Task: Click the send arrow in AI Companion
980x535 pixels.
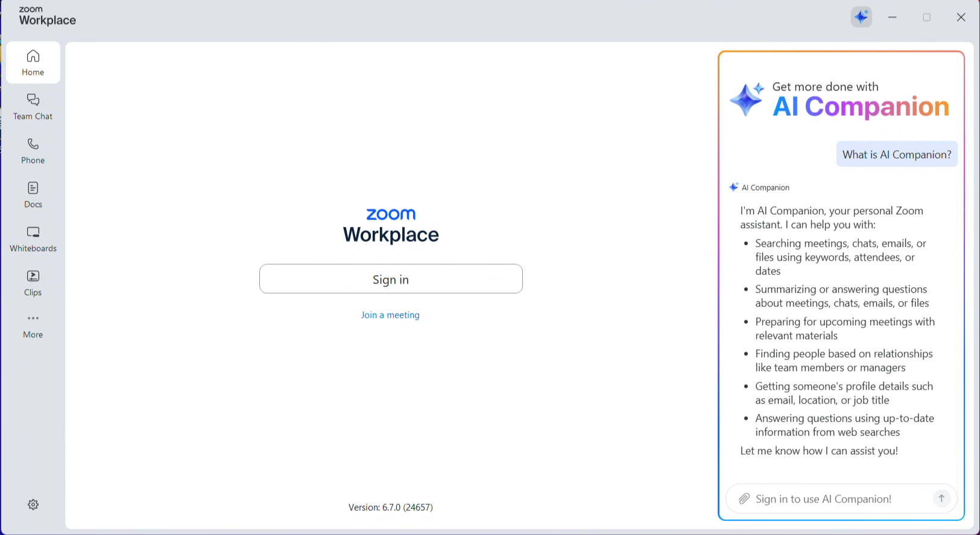Action: click(x=941, y=498)
